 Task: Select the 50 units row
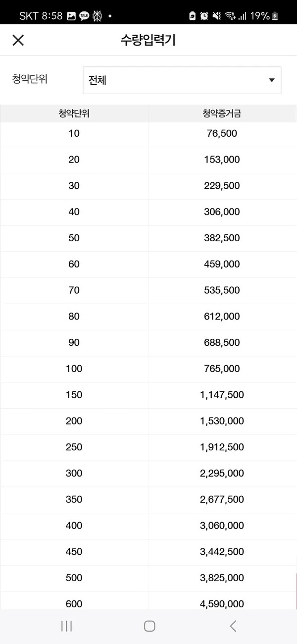pos(148,238)
